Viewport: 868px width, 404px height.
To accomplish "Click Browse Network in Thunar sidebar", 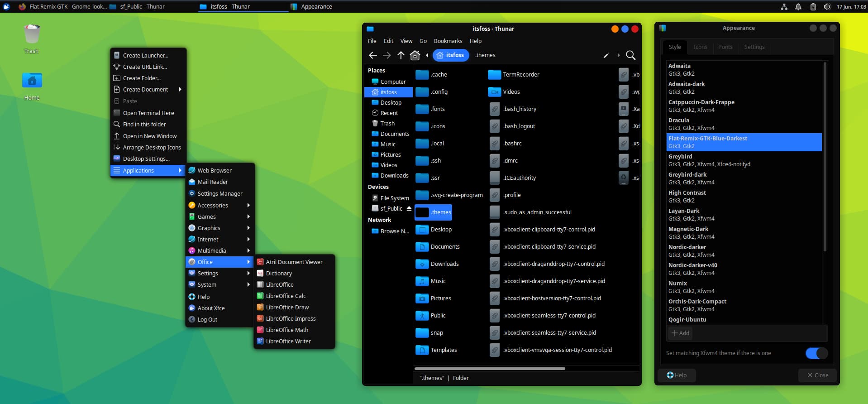I will [x=389, y=231].
